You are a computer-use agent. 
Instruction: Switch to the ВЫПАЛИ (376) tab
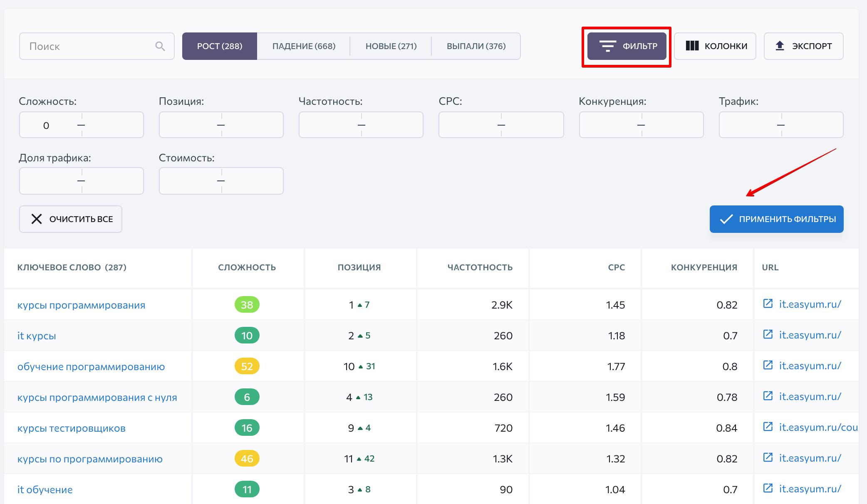click(x=476, y=46)
